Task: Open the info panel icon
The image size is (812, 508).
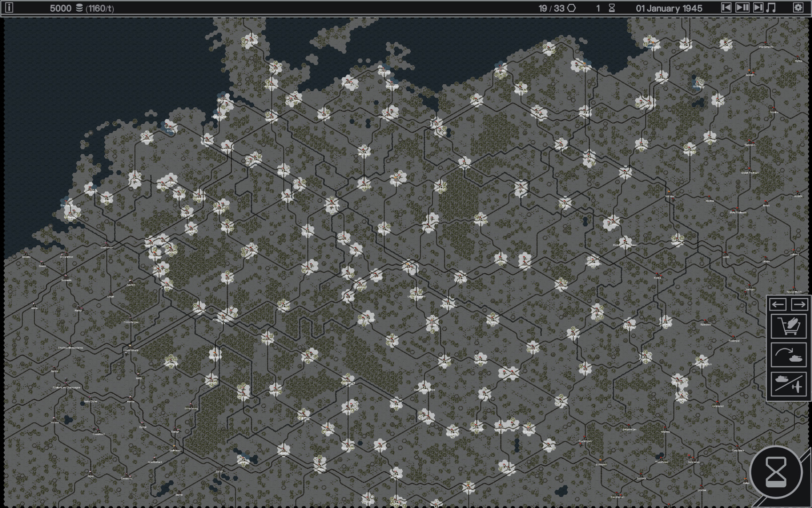Action: tap(8, 8)
